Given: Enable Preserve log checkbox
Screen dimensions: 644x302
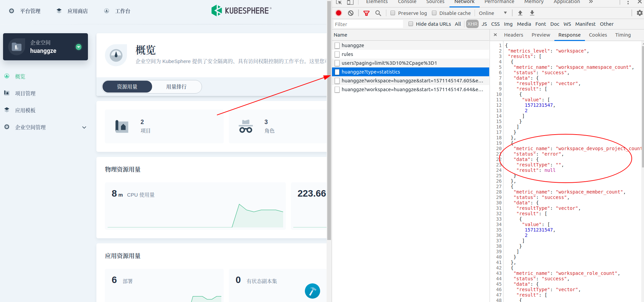Looking at the screenshot, I should click(x=393, y=13).
